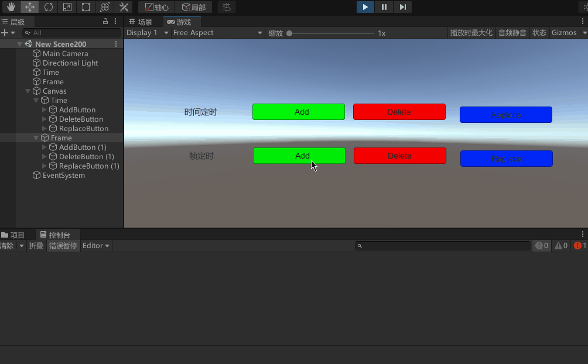Toggle pivot mode with the 轴心 button
Viewport: 588px width, 364px height.
coord(157,7)
